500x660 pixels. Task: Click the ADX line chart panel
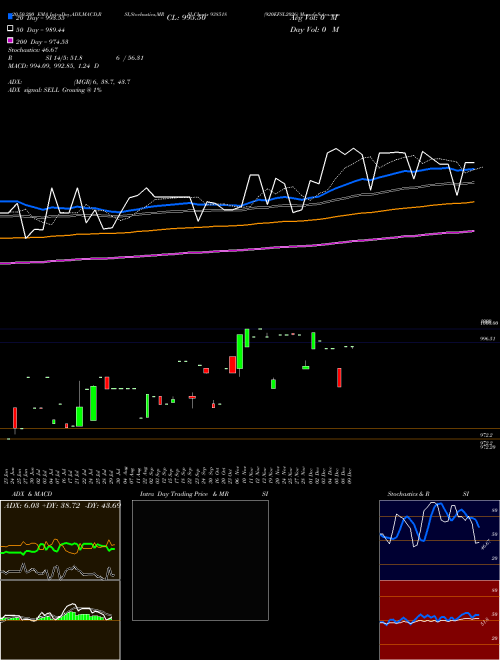60,540
